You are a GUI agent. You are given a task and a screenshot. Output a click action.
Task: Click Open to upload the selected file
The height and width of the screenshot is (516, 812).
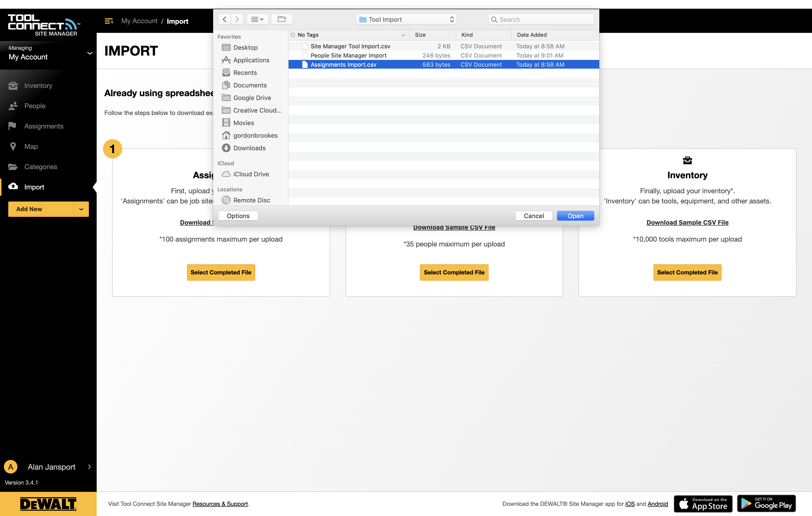pyautogui.click(x=575, y=216)
